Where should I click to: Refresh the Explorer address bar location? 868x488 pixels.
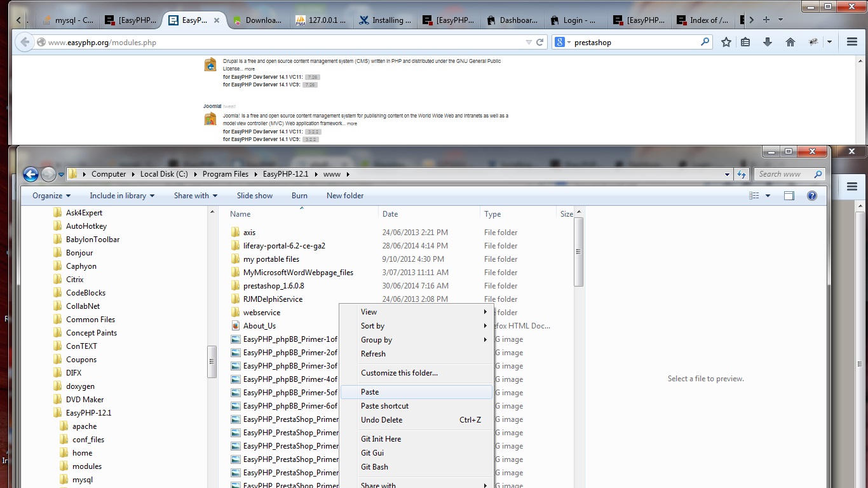[742, 174]
